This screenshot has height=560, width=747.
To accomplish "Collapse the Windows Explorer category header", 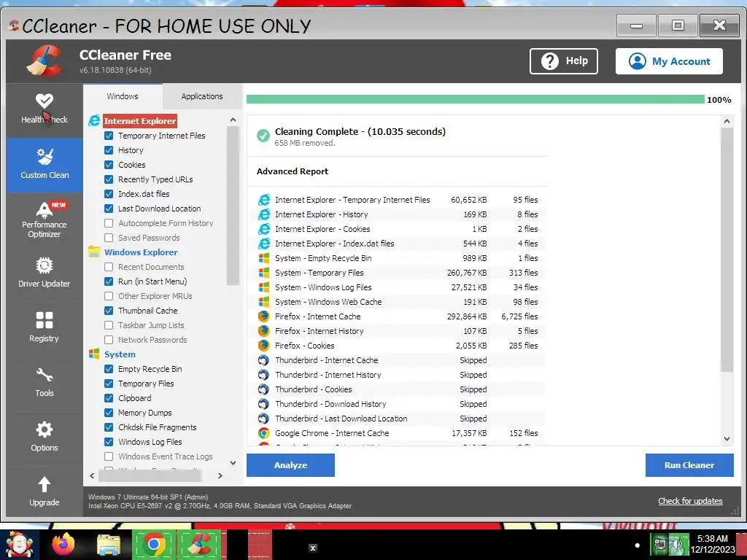I will click(141, 252).
